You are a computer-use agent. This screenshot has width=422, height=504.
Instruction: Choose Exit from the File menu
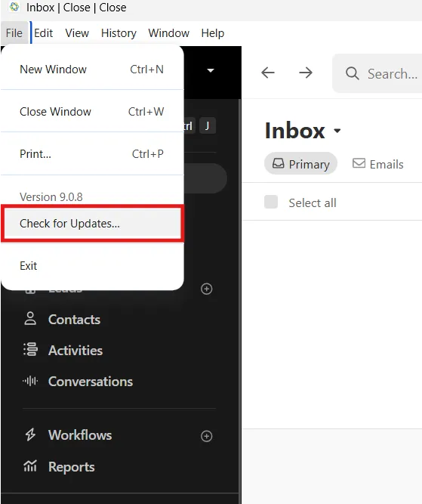coord(92,266)
